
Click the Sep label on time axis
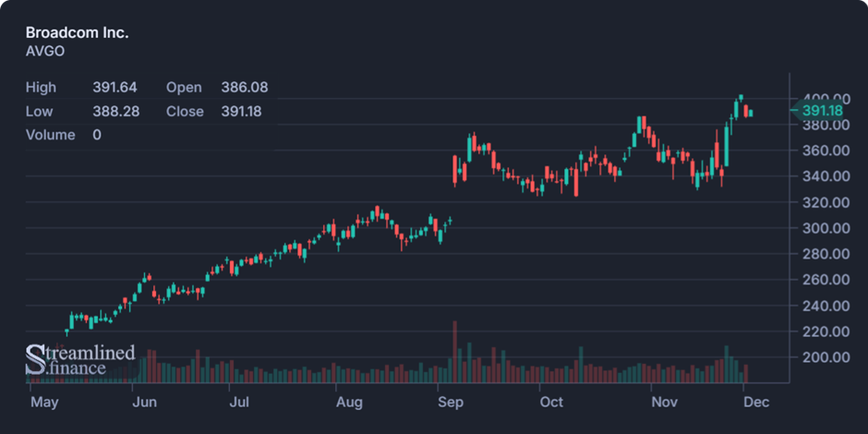tap(451, 403)
